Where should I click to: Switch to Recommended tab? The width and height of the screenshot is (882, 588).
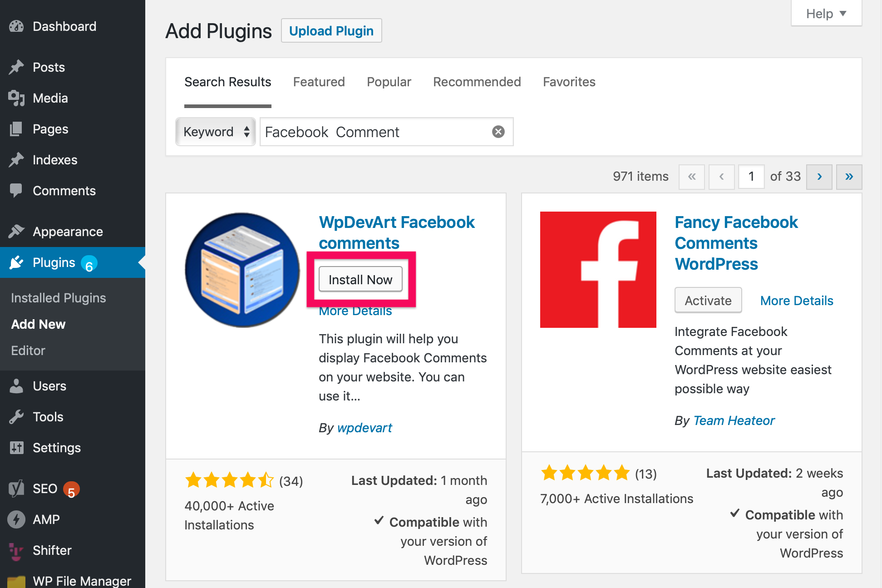477,82
